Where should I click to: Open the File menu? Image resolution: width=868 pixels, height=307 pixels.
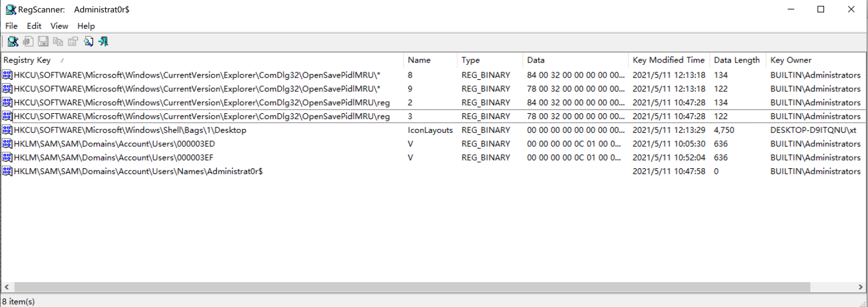[x=12, y=26]
